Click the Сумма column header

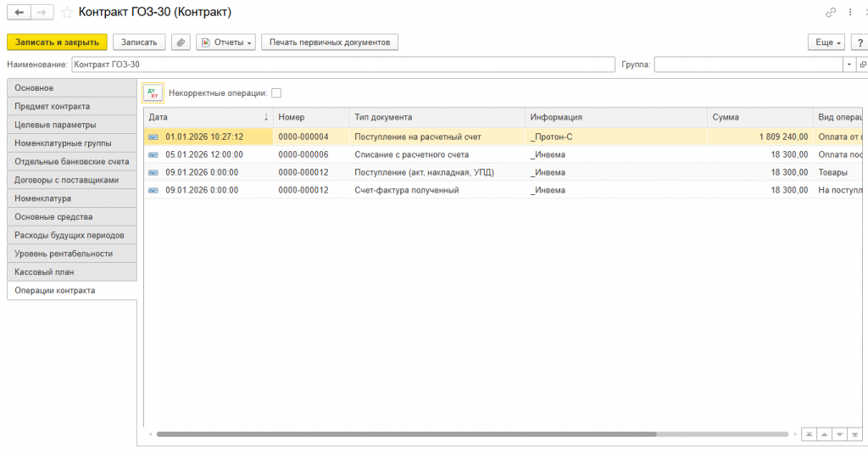[760, 117]
